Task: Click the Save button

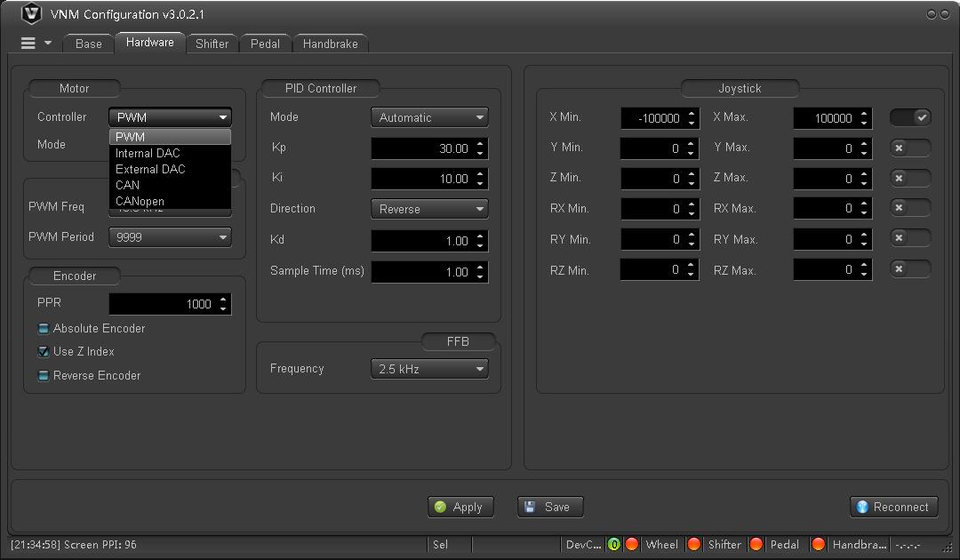Action: (550, 507)
